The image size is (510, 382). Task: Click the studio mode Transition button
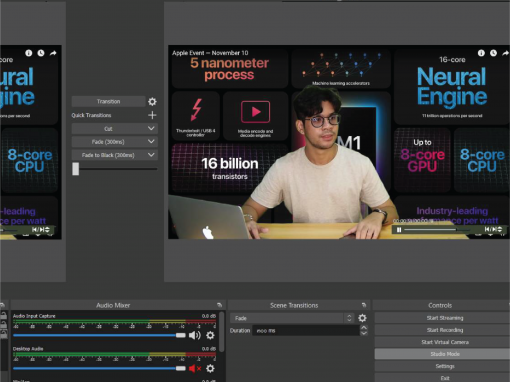(x=108, y=101)
